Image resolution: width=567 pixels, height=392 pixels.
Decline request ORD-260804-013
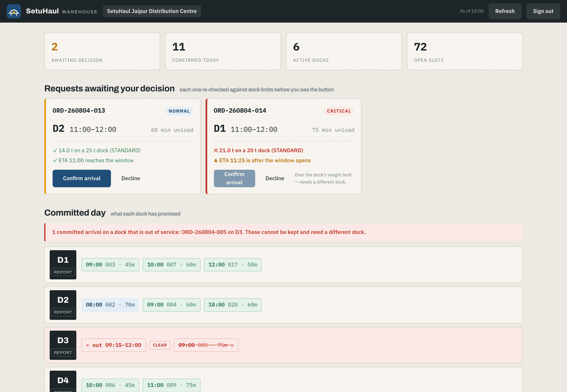pos(131,178)
